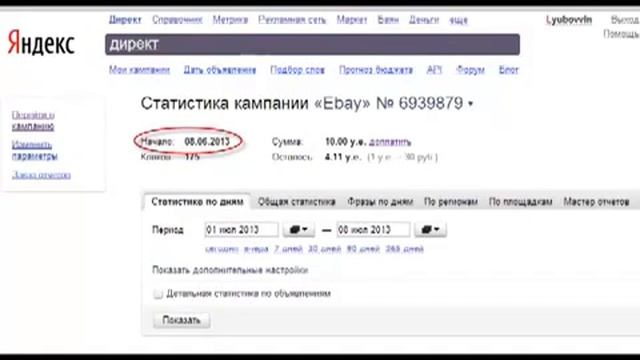Screen dimensions: 640x360
Task: Select 90 дней period shortcut
Action: point(363,249)
